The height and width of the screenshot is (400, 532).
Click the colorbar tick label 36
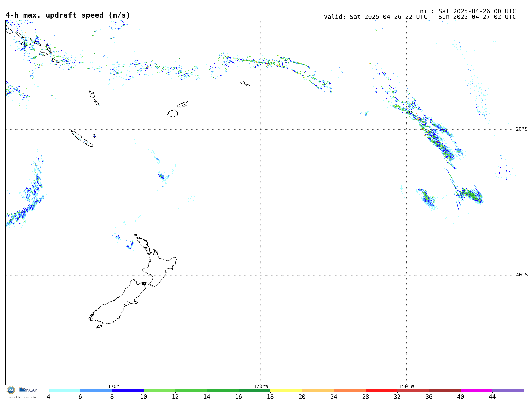pyautogui.click(x=429, y=397)
